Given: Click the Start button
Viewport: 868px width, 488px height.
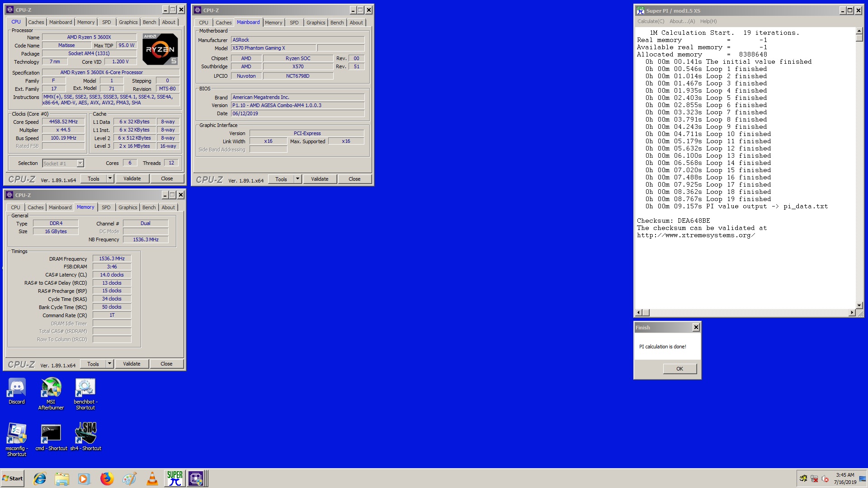Looking at the screenshot, I should pos(12,479).
